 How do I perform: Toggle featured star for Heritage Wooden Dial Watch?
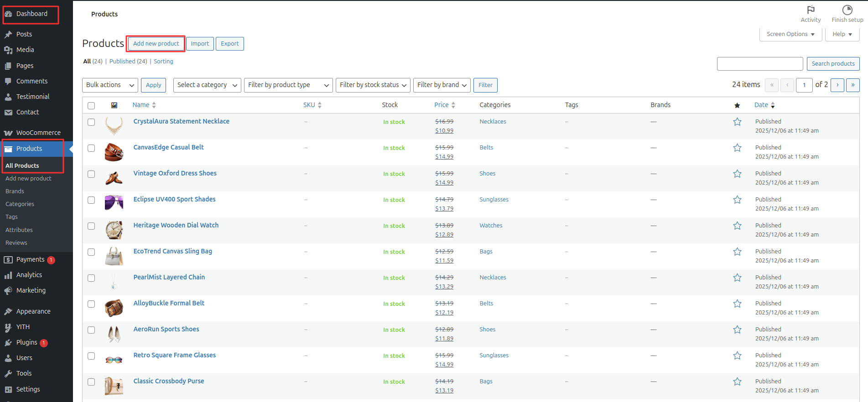[x=737, y=226]
